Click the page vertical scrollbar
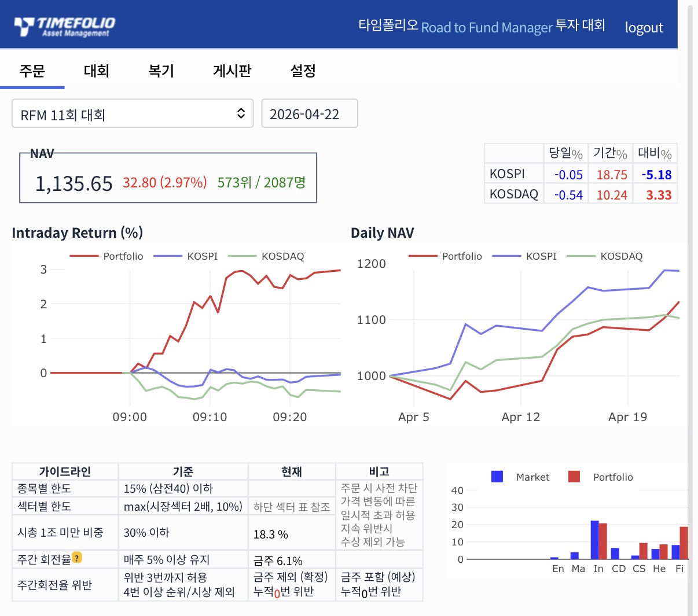Screen dimensions: 698x616 (690, 308)
